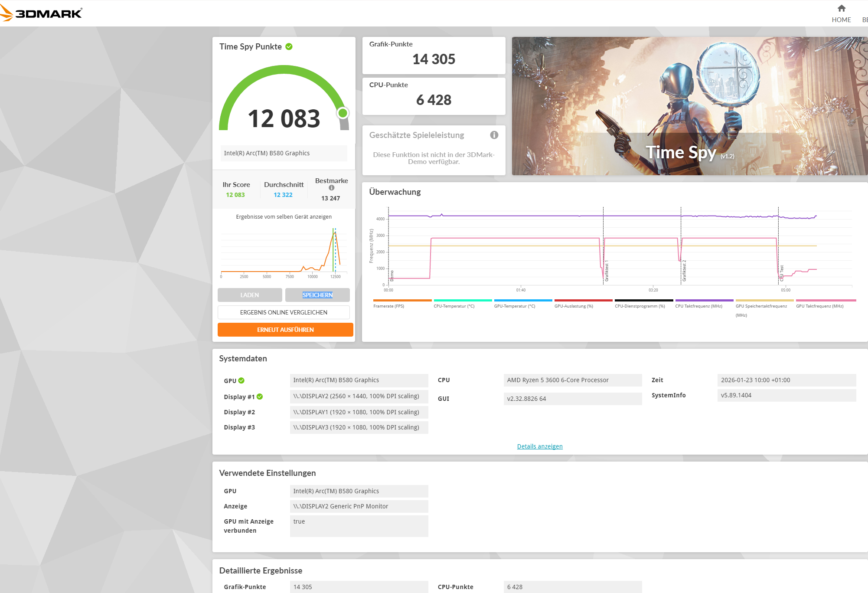
Task: Click the Anzeige value DISPLAY2 Generic PnP Monitor
Action: coord(359,506)
